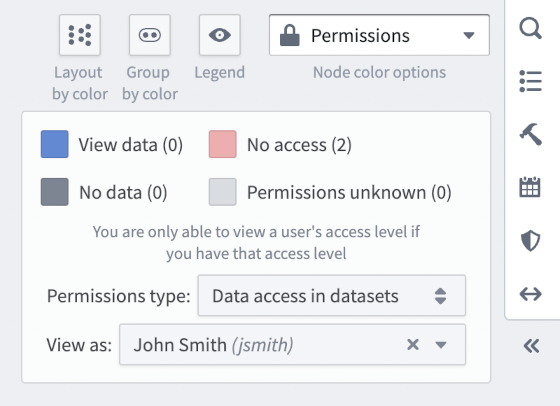Open the Permissions node color dropdown
Screen dimensions: 560x406
tap(379, 35)
